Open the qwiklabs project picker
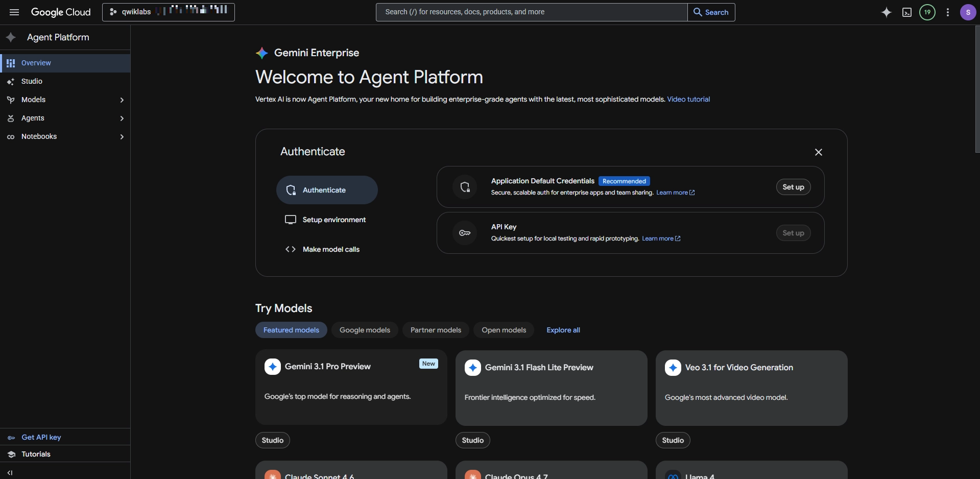Screen dimensions: 980x479 [169, 12]
